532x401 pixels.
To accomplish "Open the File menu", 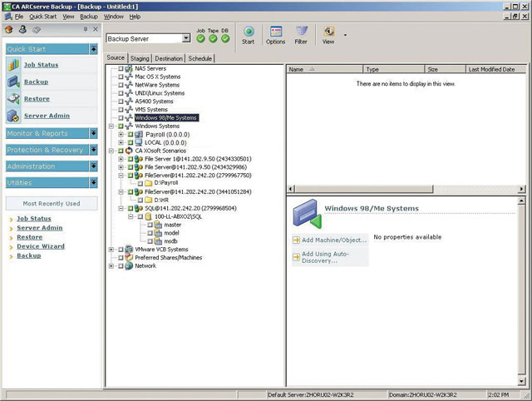I will click(19, 17).
